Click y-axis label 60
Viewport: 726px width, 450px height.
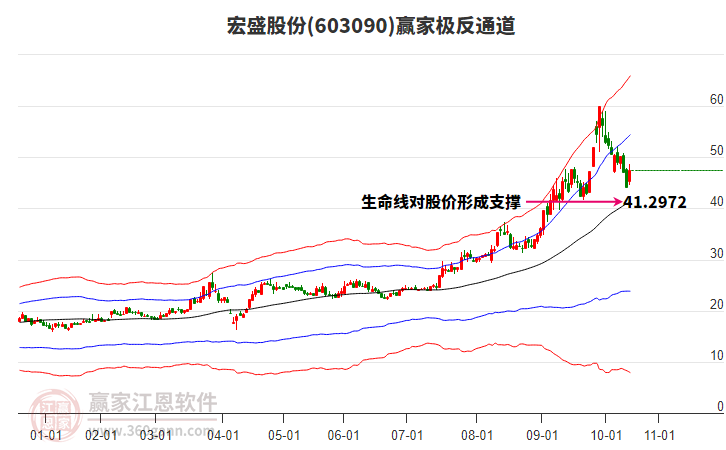(716, 99)
